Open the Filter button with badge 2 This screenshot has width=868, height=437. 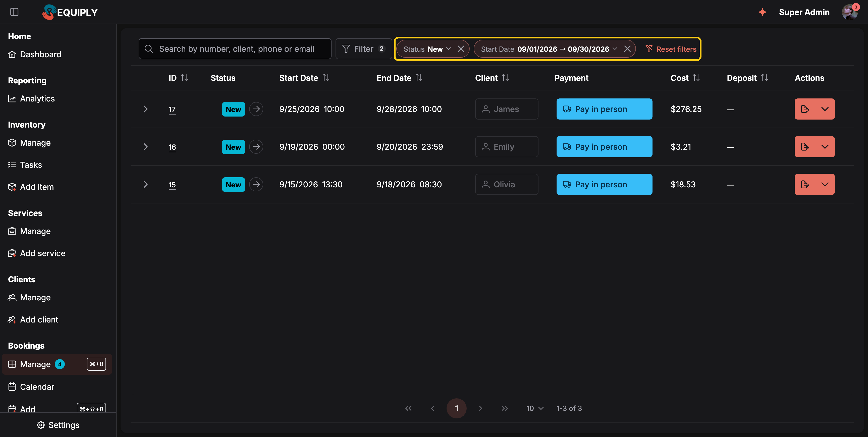[364, 49]
